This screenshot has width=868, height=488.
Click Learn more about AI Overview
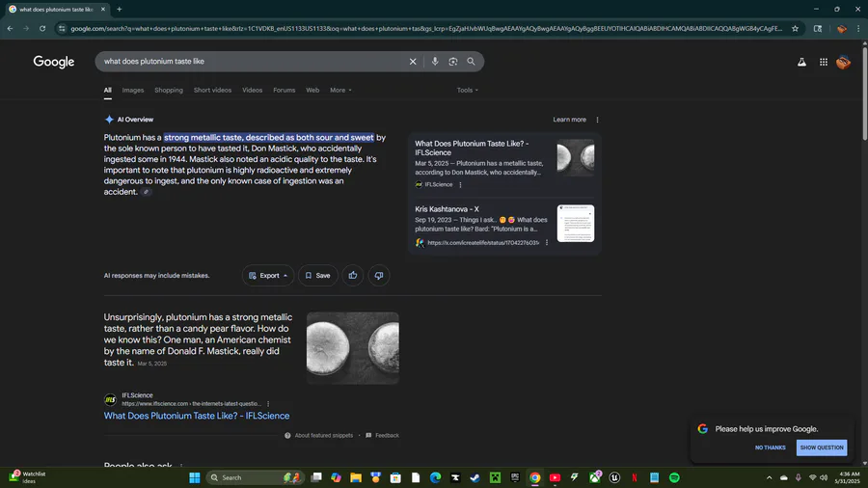(x=569, y=120)
